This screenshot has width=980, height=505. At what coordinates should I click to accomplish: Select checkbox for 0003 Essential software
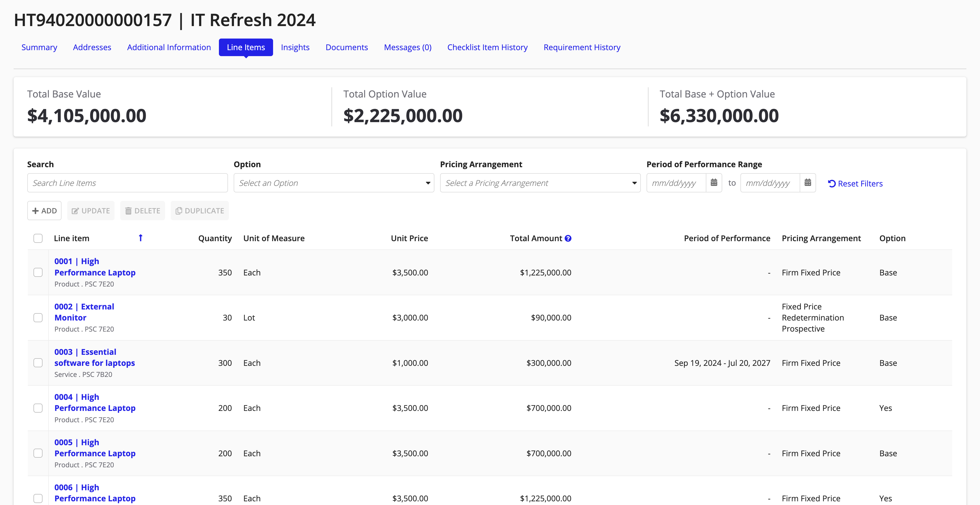click(38, 363)
